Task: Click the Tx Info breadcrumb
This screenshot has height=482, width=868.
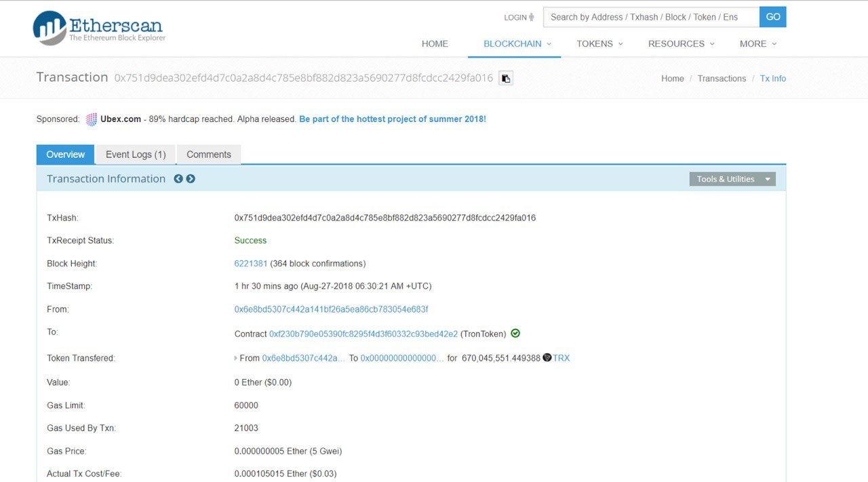Action: (773, 79)
